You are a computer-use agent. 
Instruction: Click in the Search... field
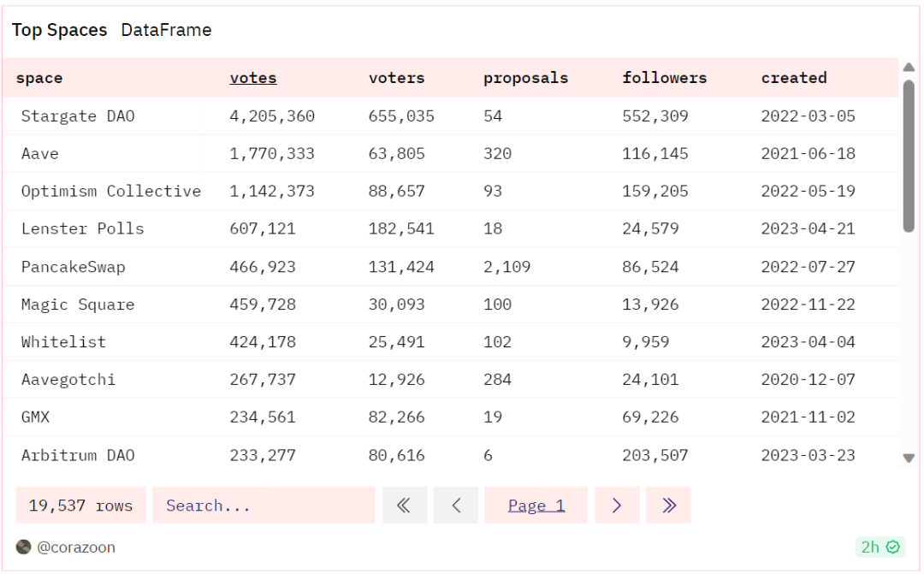coord(264,505)
